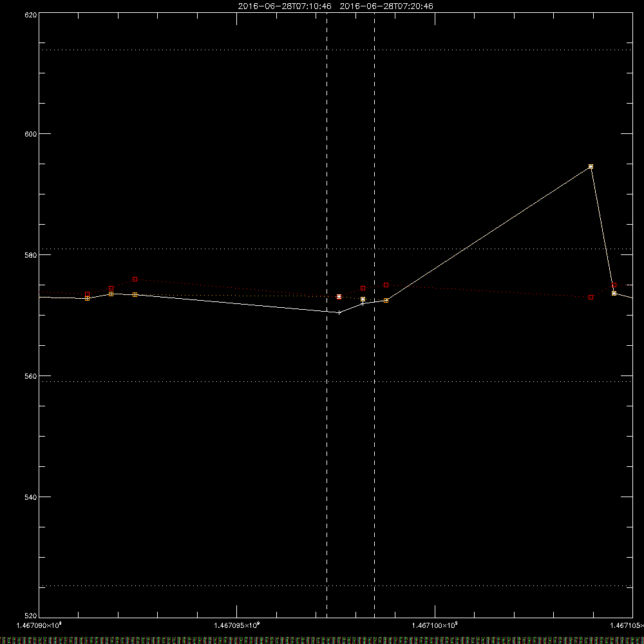Click the y-axis label 600
This screenshot has width=644, height=644.
[x=31, y=134]
